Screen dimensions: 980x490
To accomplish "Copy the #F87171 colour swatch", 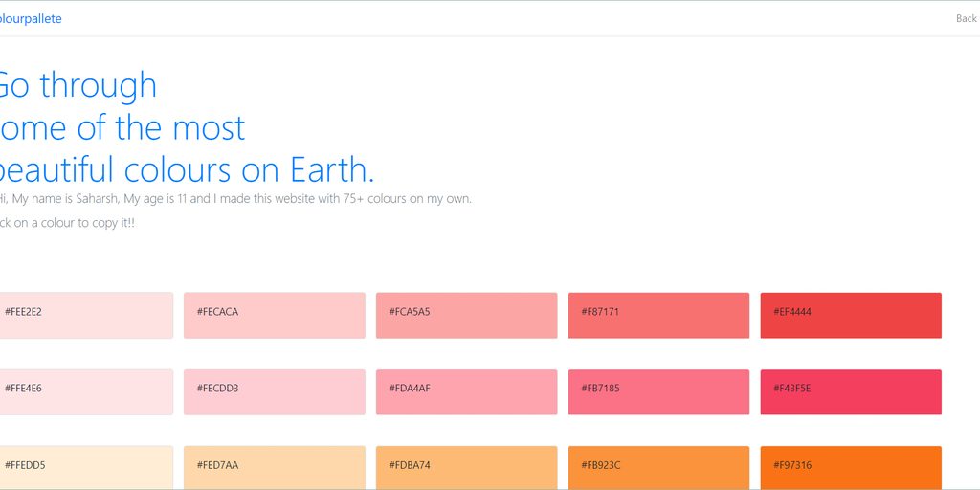I will pos(658,316).
